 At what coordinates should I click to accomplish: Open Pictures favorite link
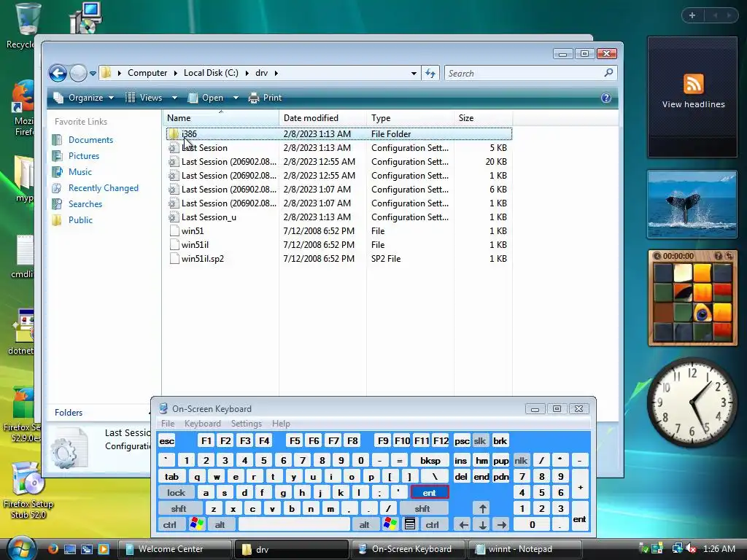[84, 156]
